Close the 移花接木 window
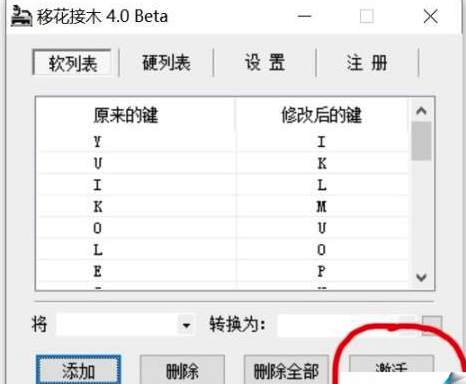 click(430, 16)
